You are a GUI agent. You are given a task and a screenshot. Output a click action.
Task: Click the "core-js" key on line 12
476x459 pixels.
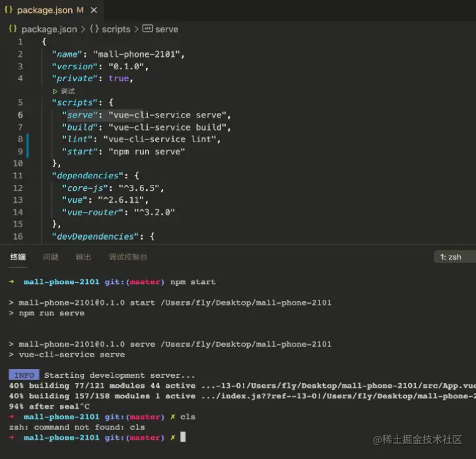click(85, 188)
